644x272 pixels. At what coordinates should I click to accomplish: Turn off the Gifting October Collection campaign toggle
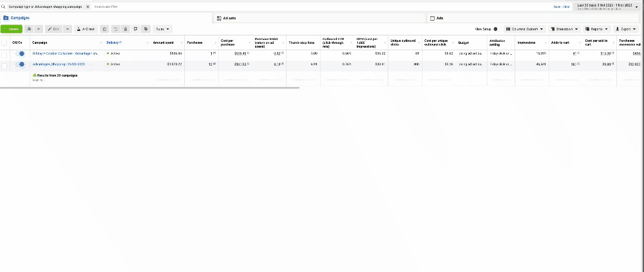20,53
